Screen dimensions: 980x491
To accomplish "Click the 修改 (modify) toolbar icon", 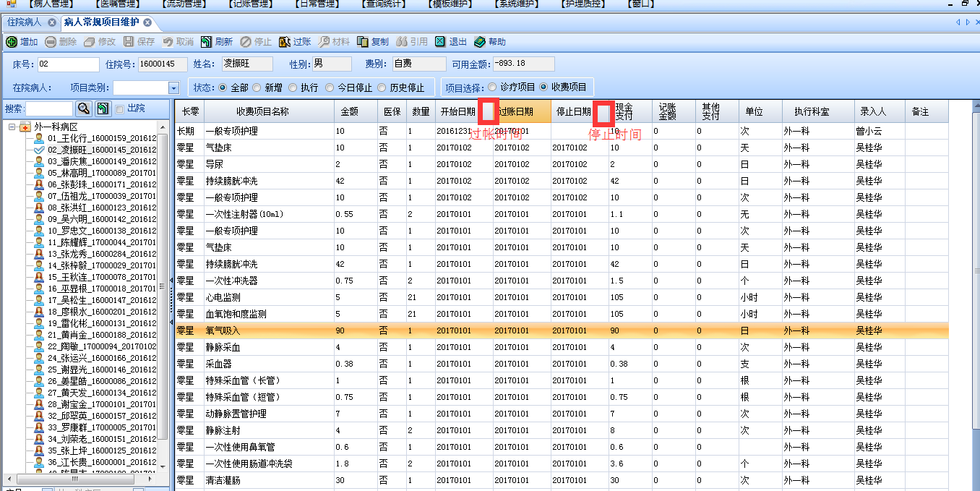I will 90,42.
